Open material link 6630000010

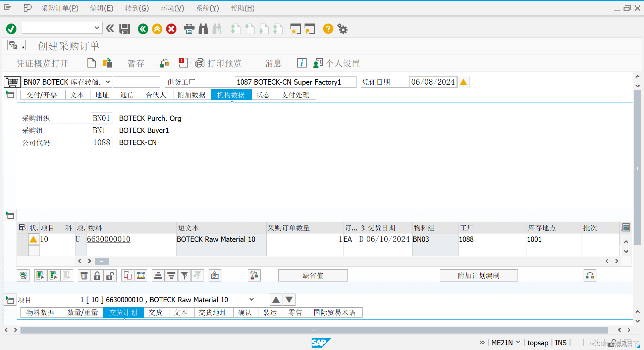tap(109, 239)
